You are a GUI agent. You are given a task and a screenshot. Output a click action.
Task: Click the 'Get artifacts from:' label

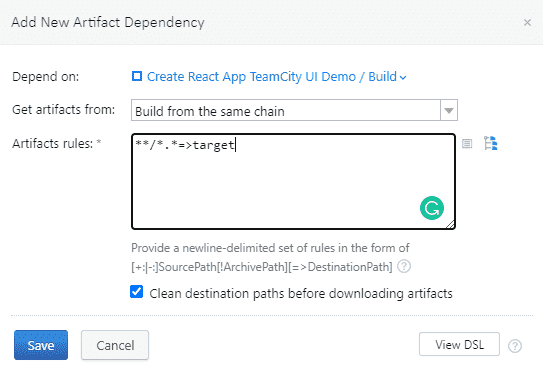click(x=63, y=110)
